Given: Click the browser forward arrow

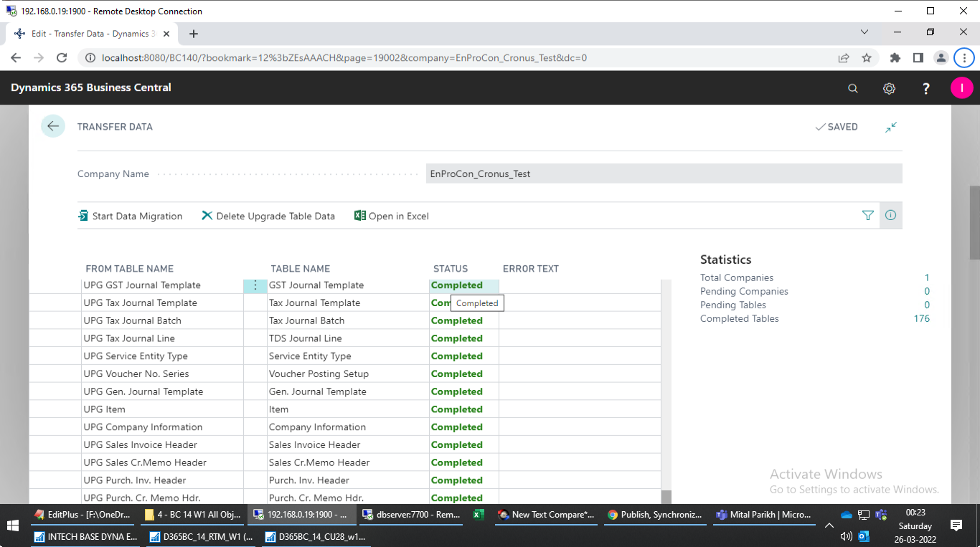Looking at the screenshot, I should tap(39, 58).
